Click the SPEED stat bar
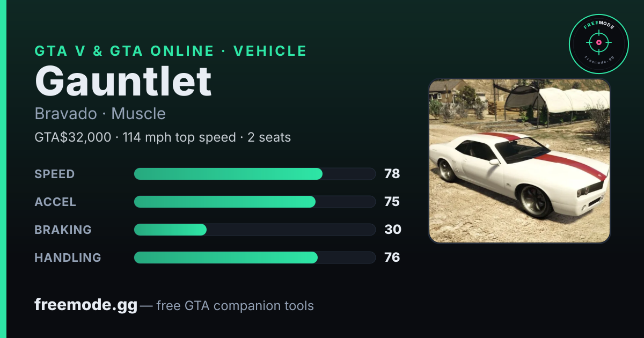This screenshot has width=644, height=338. pos(254,174)
